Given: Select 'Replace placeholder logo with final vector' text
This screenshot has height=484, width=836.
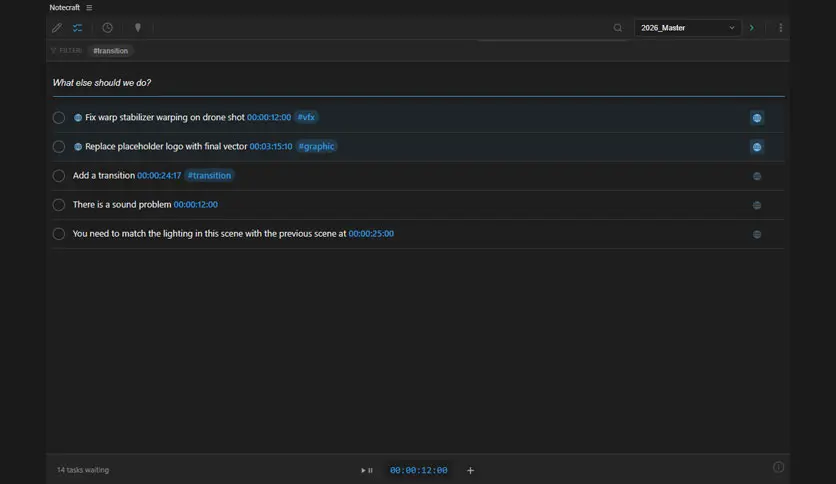Looking at the screenshot, I should [x=166, y=146].
